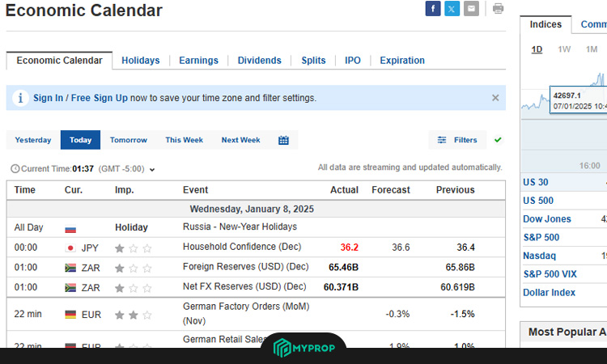The width and height of the screenshot is (607, 364).
Task: Open the S&P 500 VIX link
Action: (x=550, y=274)
